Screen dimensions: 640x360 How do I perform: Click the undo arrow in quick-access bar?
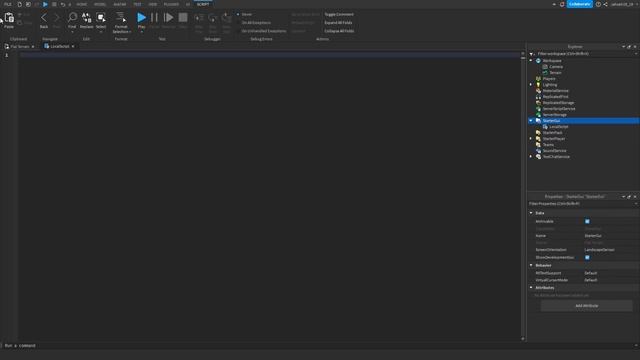tap(62, 4)
